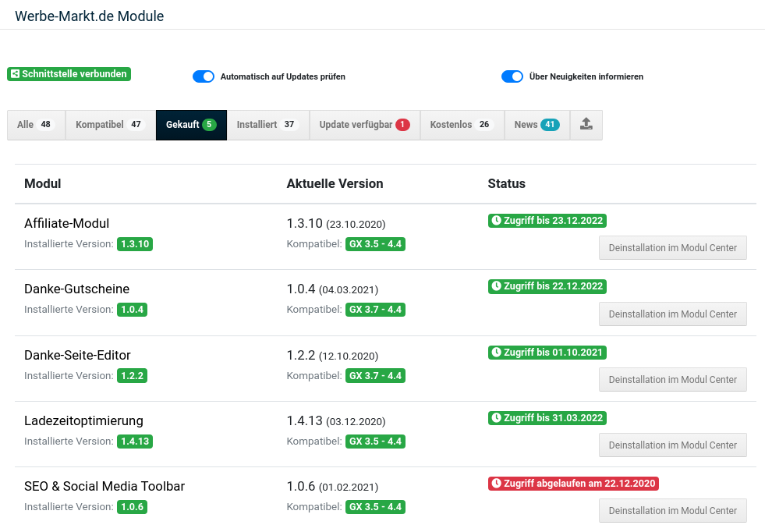
Task: Click Deinstallation button for Danke-Gutscheine
Action: pos(672,314)
